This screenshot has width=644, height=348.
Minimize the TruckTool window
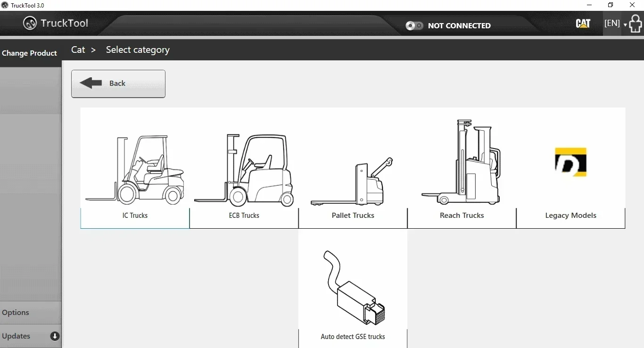589,5
